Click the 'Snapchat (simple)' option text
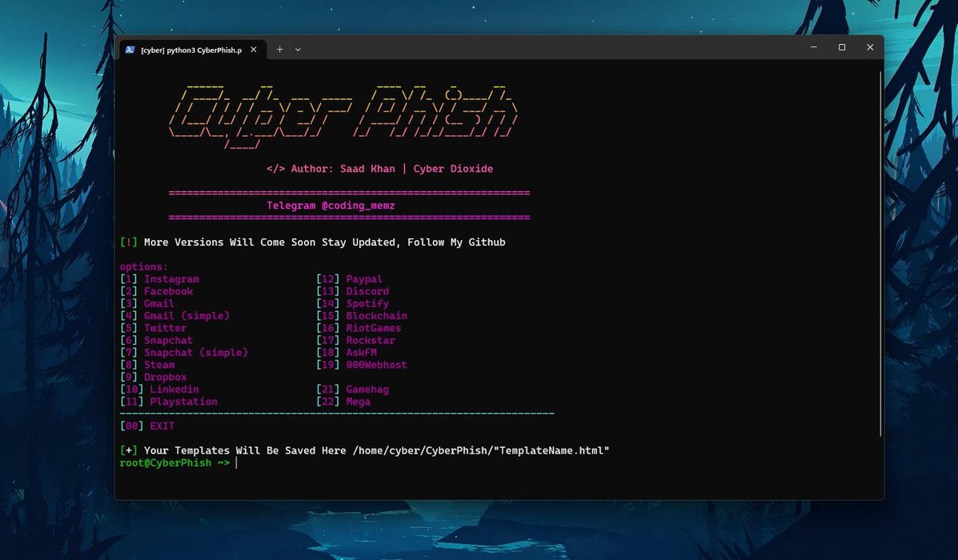Viewport: 958px width, 560px height. (195, 352)
